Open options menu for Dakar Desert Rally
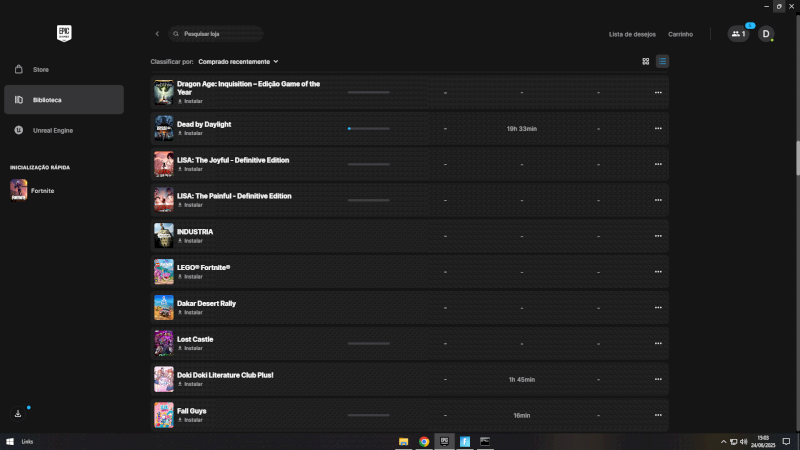 pos(658,308)
